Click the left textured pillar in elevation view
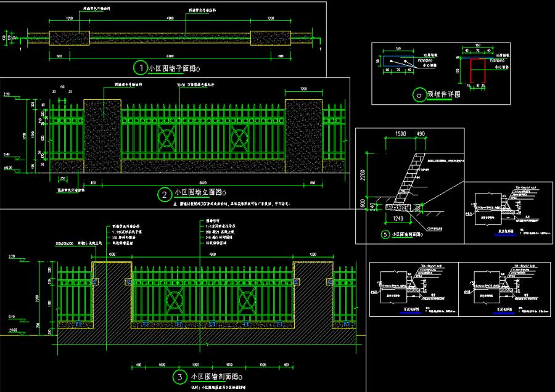555x392 pixels. click(x=102, y=136)
